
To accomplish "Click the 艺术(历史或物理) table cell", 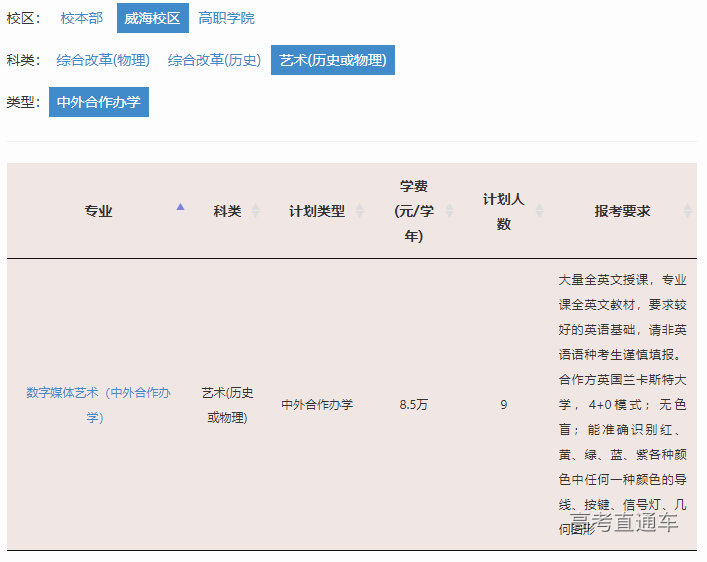I will pos(227,405).
